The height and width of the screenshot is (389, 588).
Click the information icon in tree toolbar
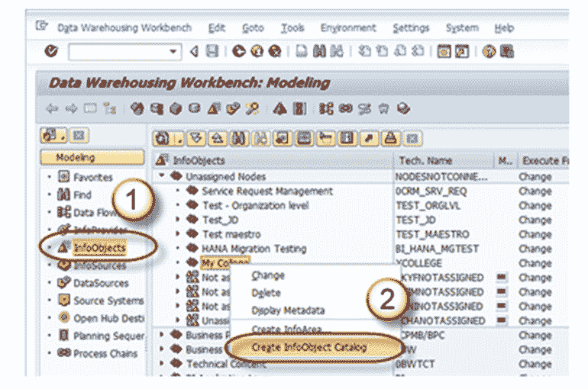tap(347, 139)
